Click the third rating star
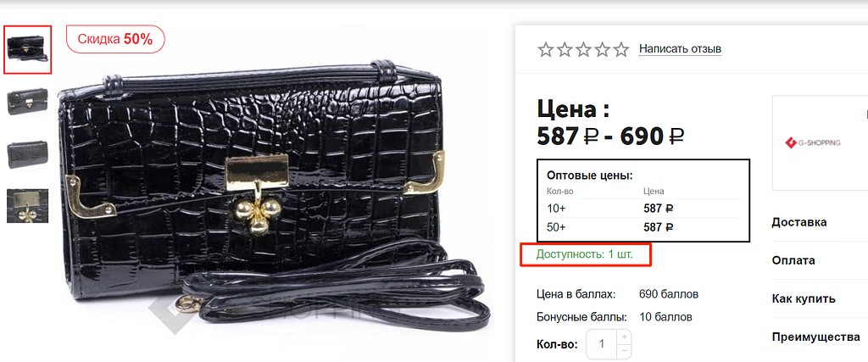Screen dimensions: 868x362 pyautogui.click(x=583, y=50)
